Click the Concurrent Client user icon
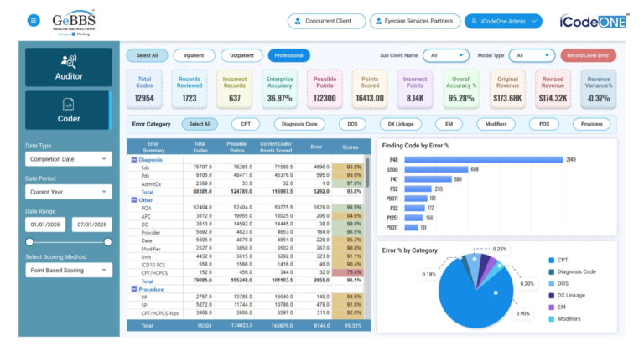 pos(299,21)
